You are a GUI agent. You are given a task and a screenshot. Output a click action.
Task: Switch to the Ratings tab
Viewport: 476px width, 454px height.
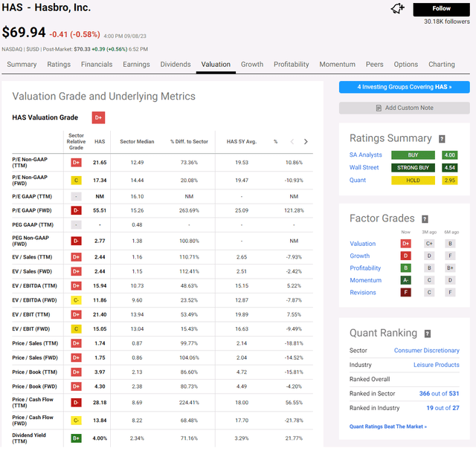59,65
